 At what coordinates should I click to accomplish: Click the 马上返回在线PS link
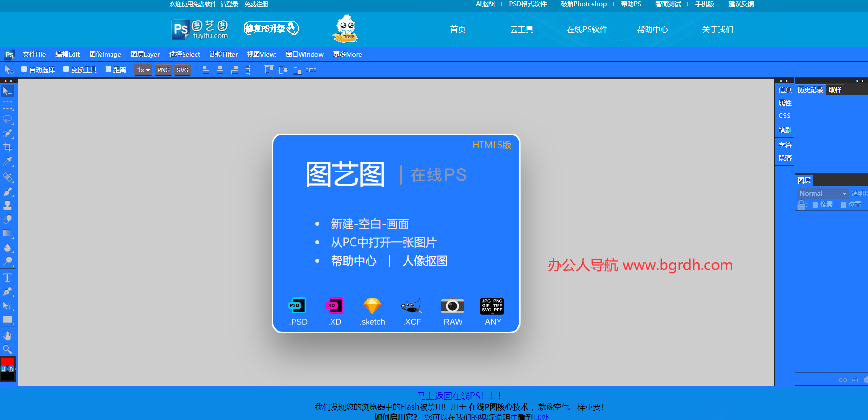(459, 396)
